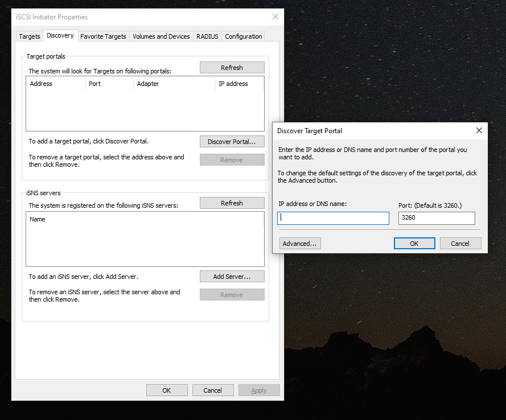Click the Adapter column header
The height and width of the screenshot is (420, 506).
click(x=174, y=84)
